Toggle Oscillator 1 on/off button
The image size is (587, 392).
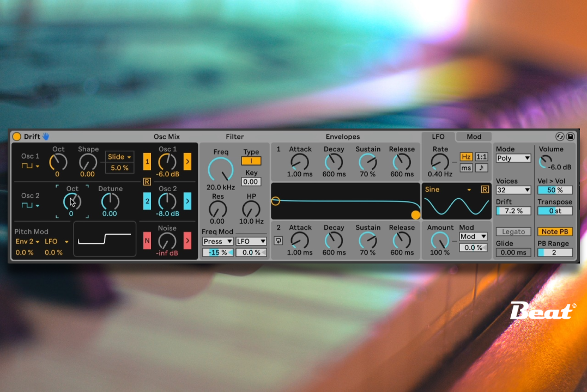(147, 162)
